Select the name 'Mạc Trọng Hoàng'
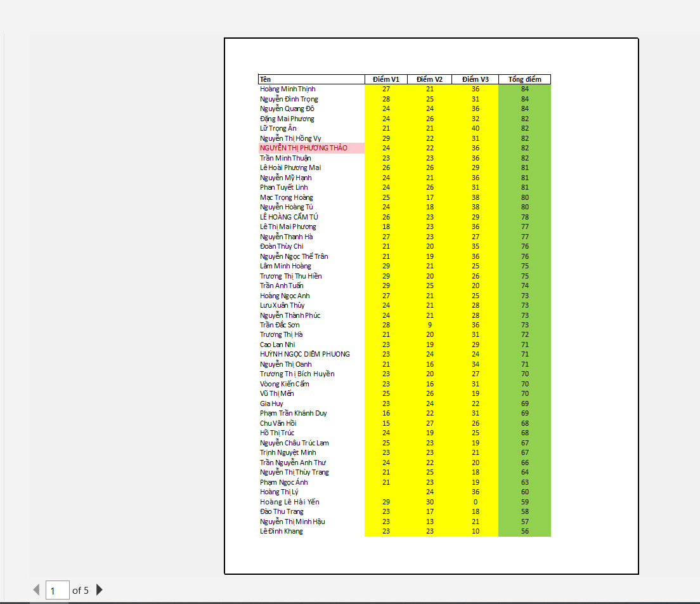 (x=286, y=197)
